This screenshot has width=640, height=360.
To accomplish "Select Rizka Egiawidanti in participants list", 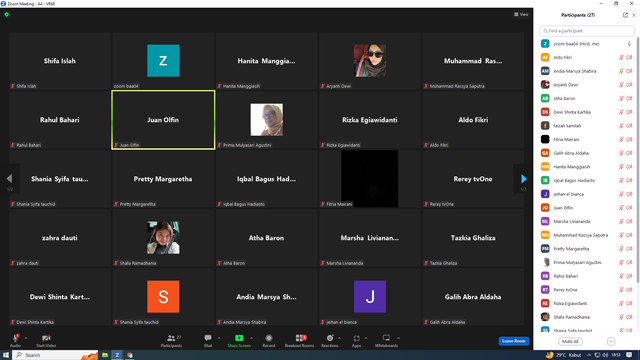I will (587, 304).
